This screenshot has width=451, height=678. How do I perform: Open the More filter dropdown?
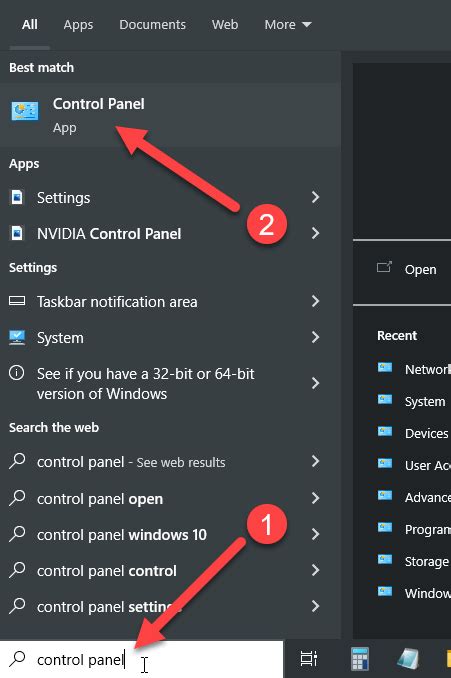coord(288,25)
